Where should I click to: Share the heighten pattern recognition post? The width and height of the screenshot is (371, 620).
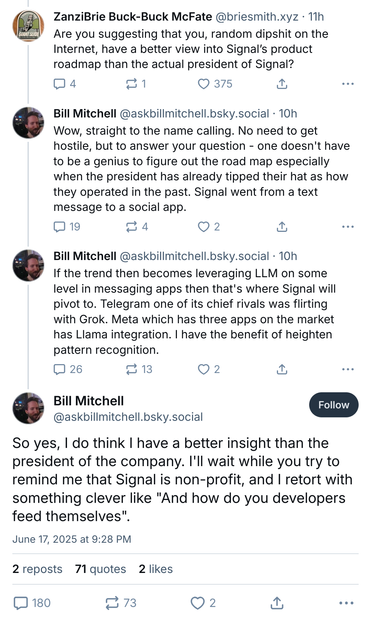282,369
